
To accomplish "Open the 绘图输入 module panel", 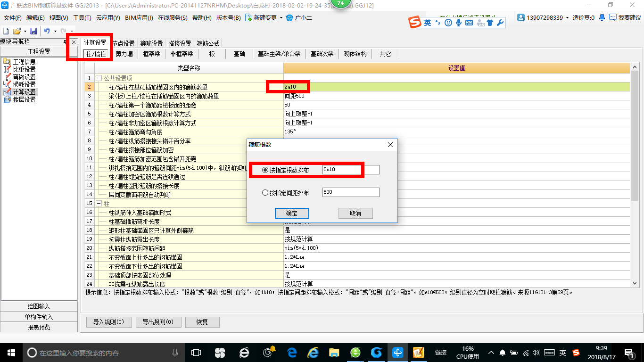I will click(x=39, y=306).
